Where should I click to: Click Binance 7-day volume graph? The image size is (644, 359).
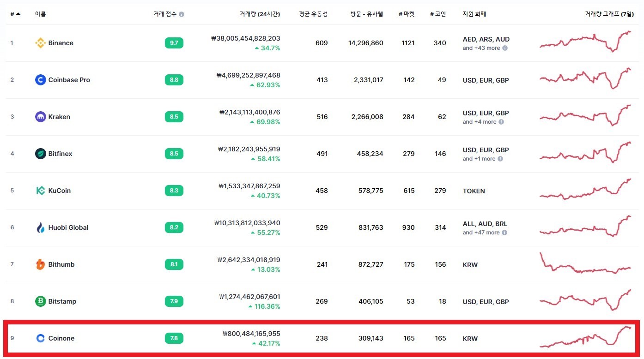(x=585, y=42)
